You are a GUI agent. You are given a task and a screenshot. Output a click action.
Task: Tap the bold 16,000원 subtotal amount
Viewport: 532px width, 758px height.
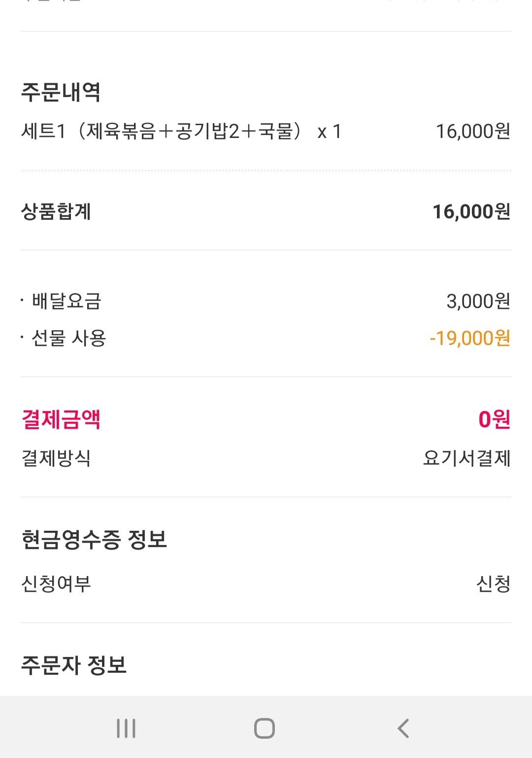point(471,212)
